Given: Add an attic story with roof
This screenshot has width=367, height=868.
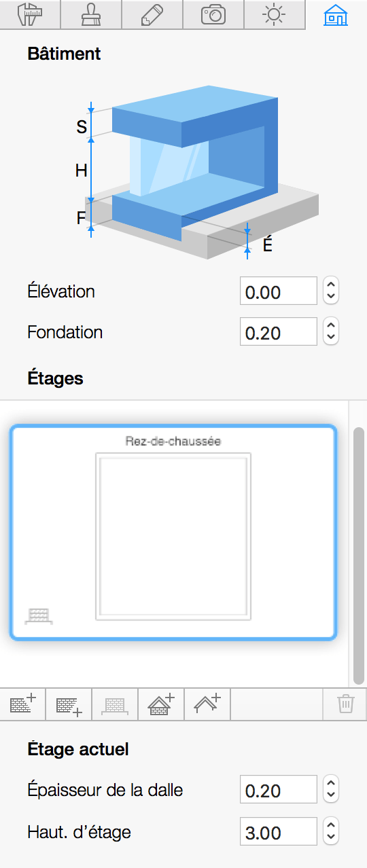Looking at the screenshot, I should coord(161,704).
